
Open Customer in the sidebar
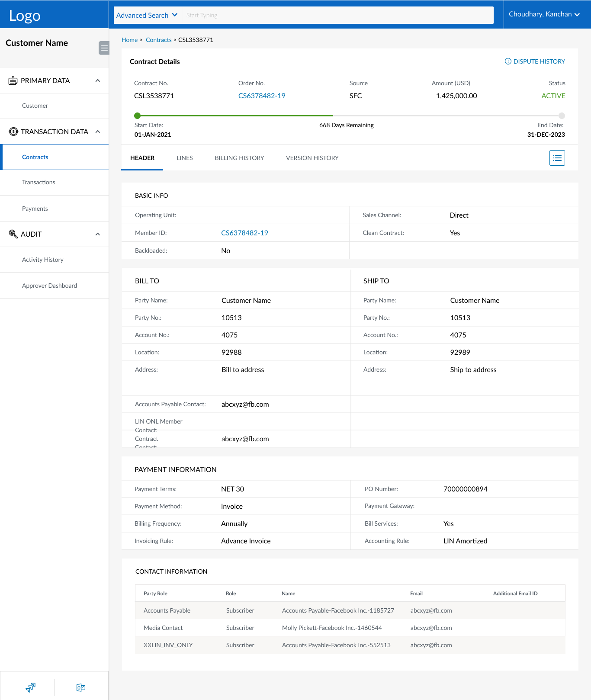pos(54,106)
